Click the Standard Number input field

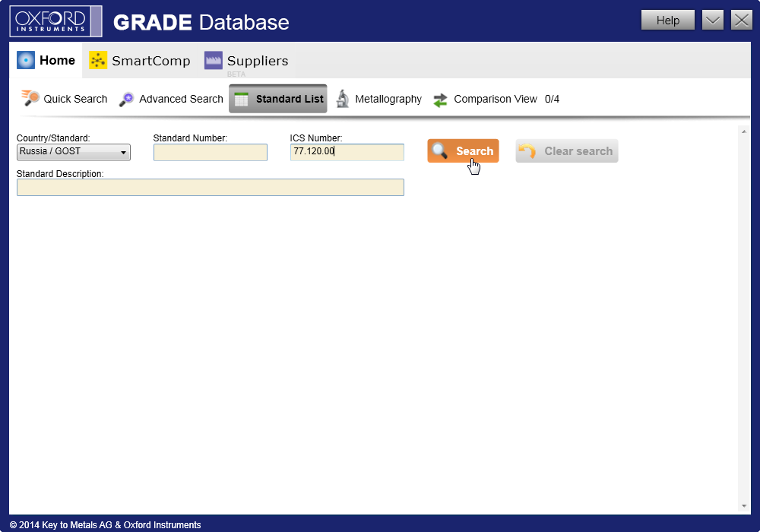[211, 152]
